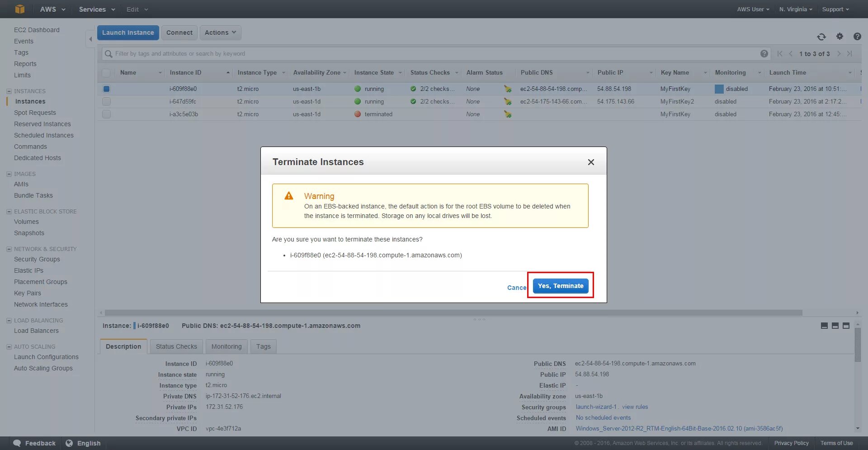Open the Privacy Policy link
Viewport: 868px width, 450px height.
coord(791,443)
